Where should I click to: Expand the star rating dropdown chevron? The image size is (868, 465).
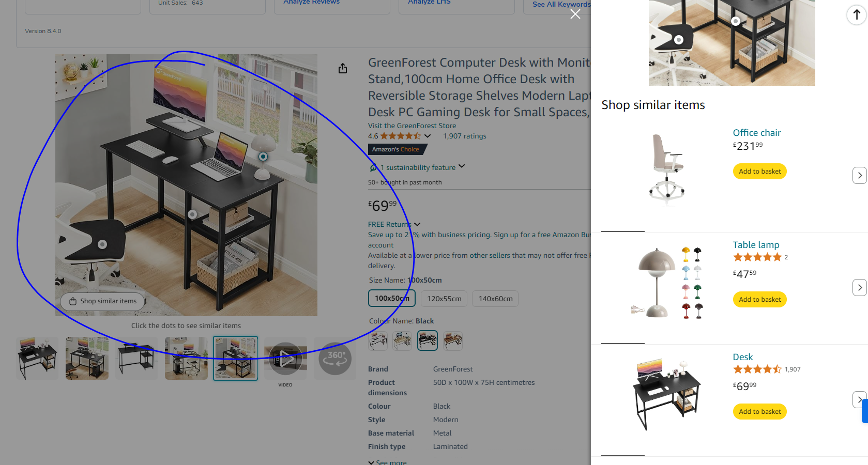(x=428, y=136)
